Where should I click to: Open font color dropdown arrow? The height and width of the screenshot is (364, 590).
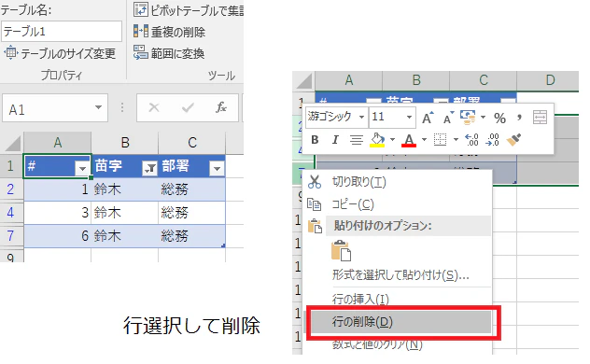(424, 139)
